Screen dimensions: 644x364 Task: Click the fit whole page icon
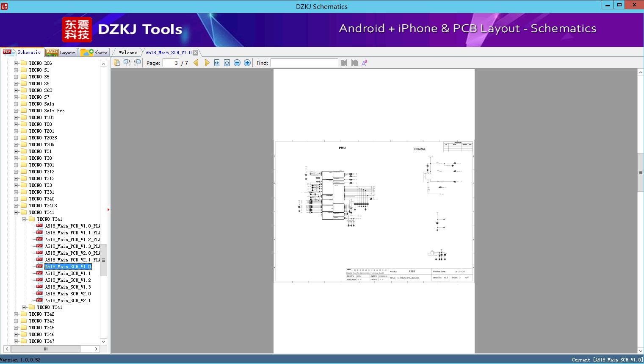tap(227, 63)
